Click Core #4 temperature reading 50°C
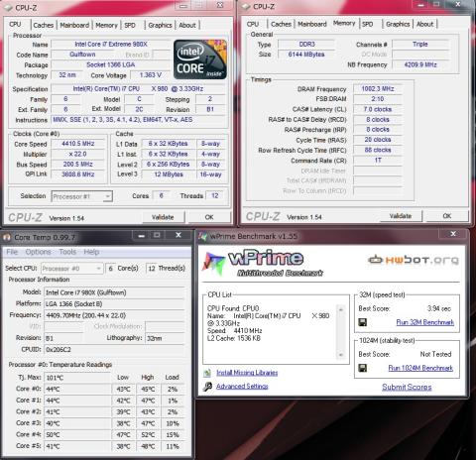476x460 pixels. (x=77, y=434)
